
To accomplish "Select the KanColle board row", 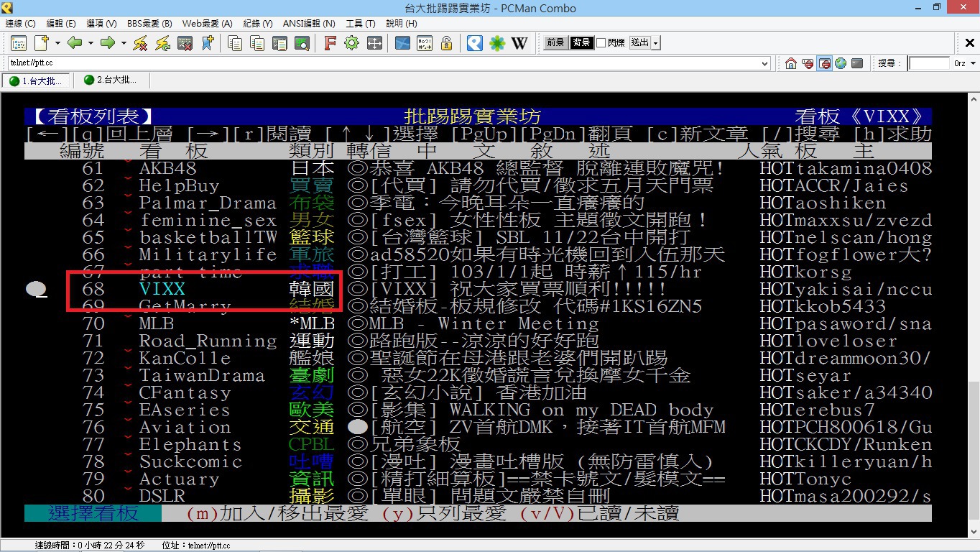I will (x=478, y=359).
